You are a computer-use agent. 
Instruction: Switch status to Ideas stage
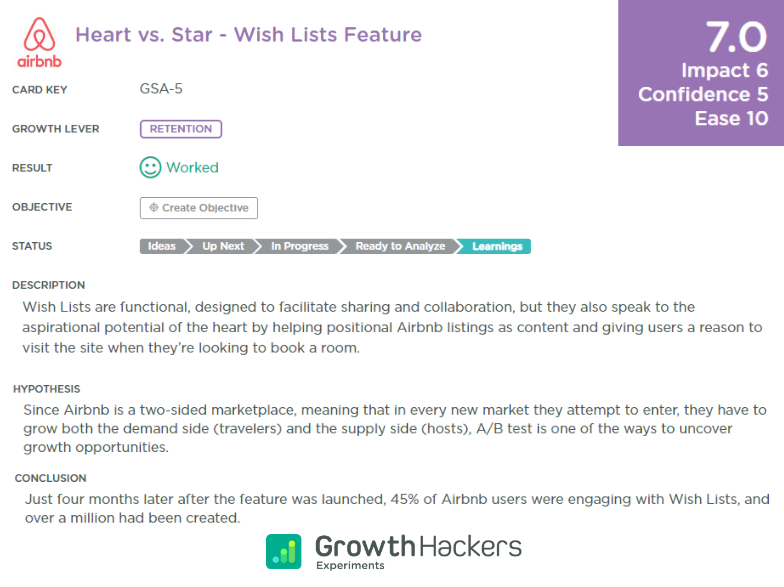[x=162, y=246]
